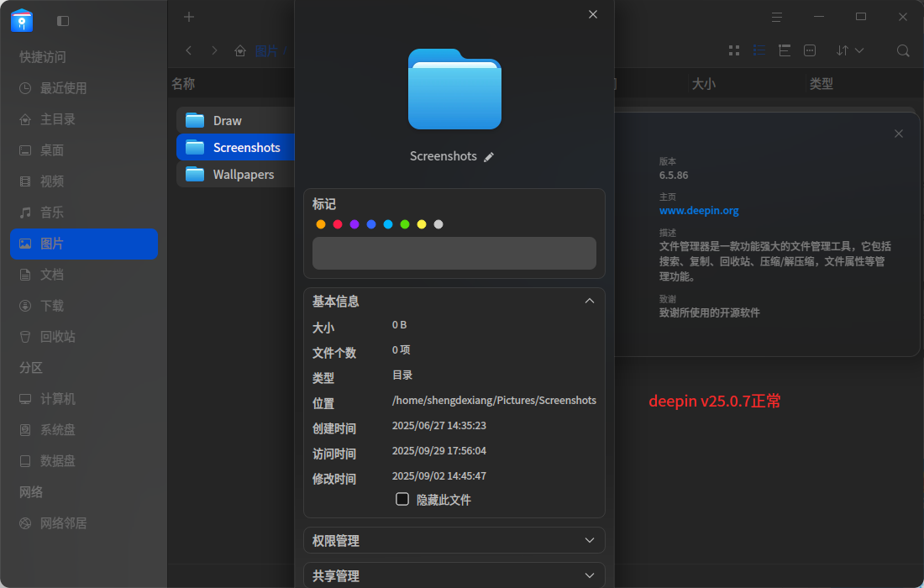Open www.deepin.org homepage link
Viewport: 924px width, 588px height.
pos(699,211)
